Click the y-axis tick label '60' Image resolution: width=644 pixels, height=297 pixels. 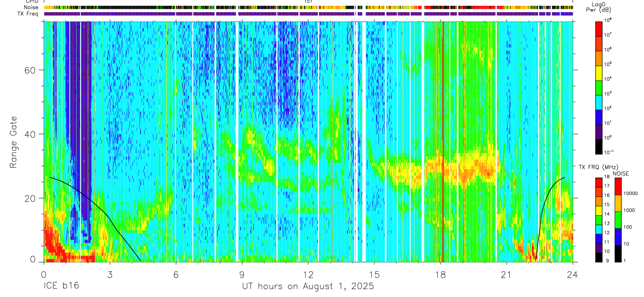tap(31, 70)
